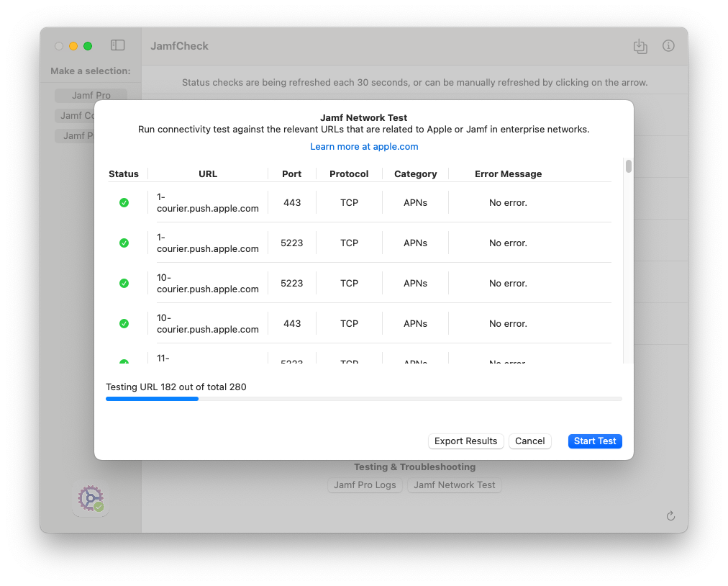Screen dimensions: 728x586
Task: Click the Status column header
Action: (124, 173)
